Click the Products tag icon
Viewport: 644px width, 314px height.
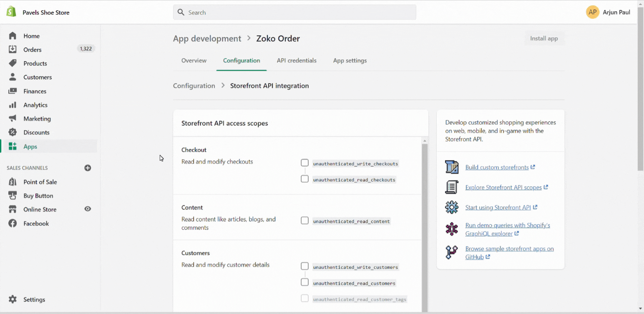(x=13, y=63)
